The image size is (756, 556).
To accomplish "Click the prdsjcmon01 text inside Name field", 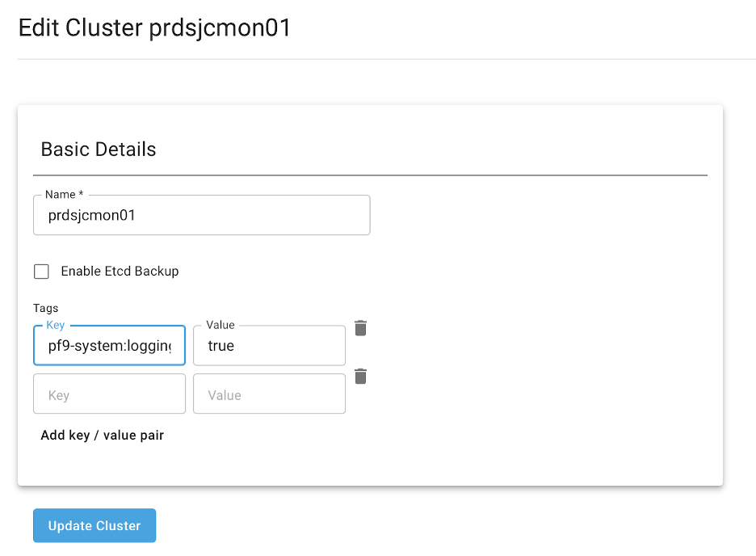I will tap(91, 216).
